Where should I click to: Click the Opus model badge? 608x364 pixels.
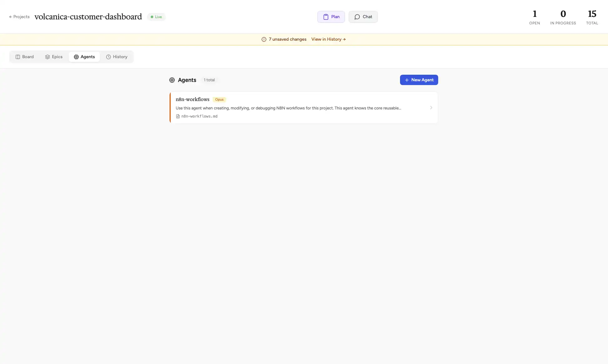219,99
